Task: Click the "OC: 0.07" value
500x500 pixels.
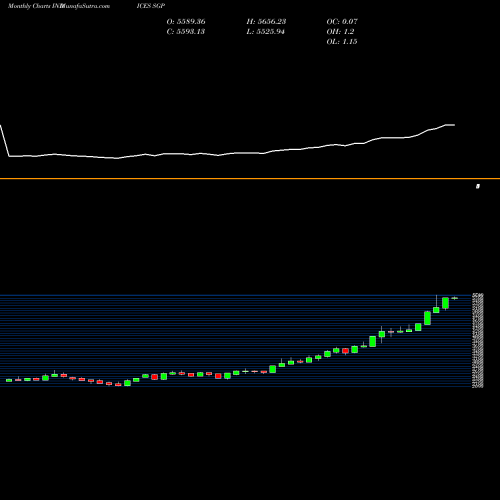Action: [342, 22]
